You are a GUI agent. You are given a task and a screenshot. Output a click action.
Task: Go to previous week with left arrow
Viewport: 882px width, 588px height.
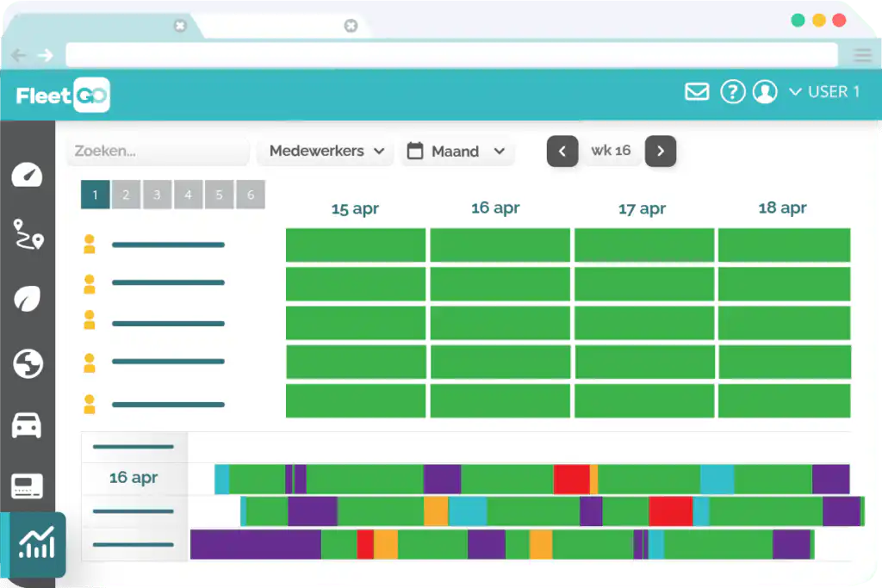tap(562, 152)
